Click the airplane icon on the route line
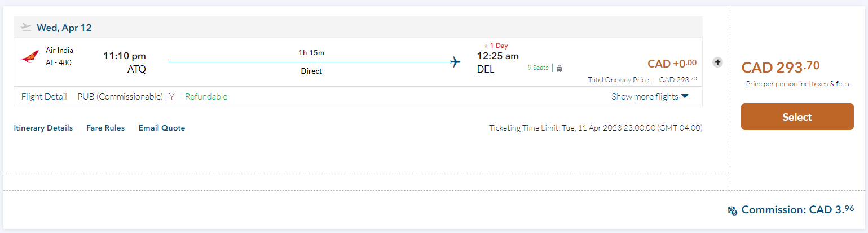 [456, 62]
